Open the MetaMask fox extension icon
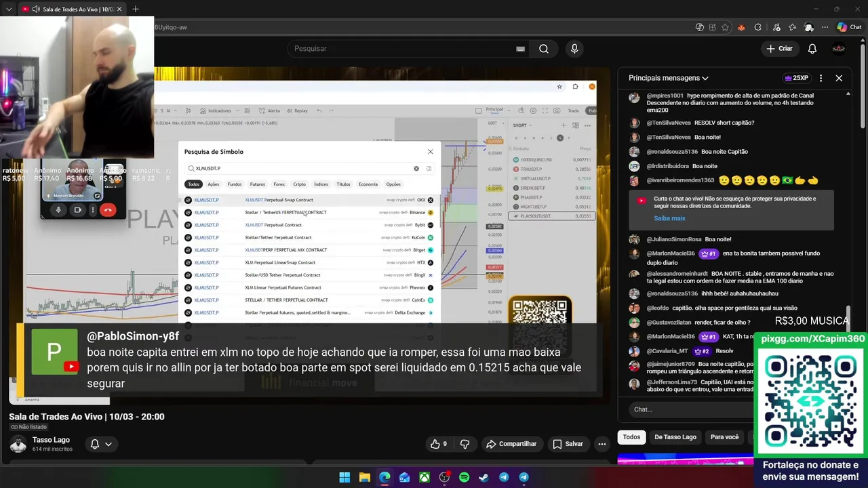 [x=741, y=27]
